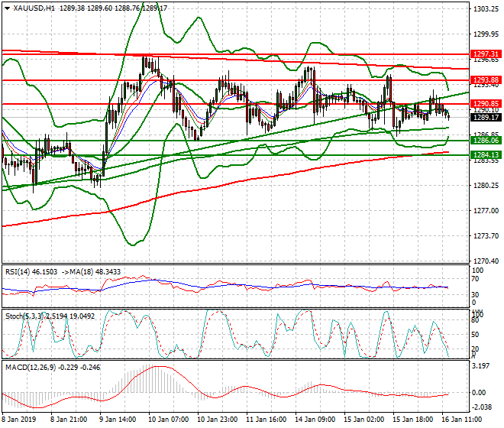Select the 1286.06 green price level label
This screenshot has height=428, width=504.
[x=486, y=141]
